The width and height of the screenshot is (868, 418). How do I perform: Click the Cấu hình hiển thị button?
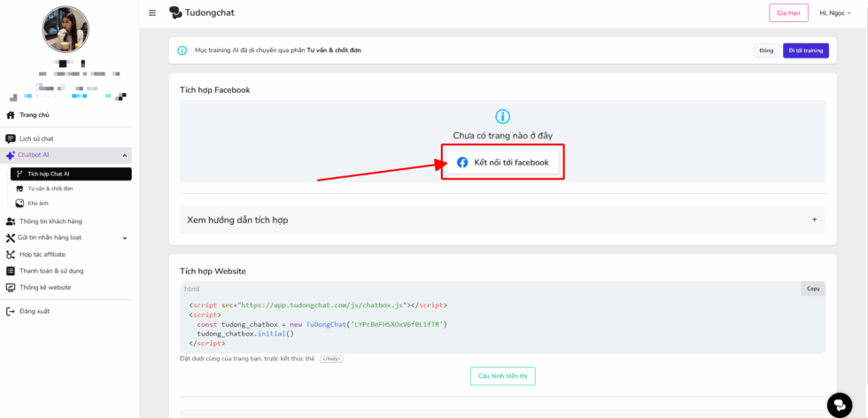503,375
